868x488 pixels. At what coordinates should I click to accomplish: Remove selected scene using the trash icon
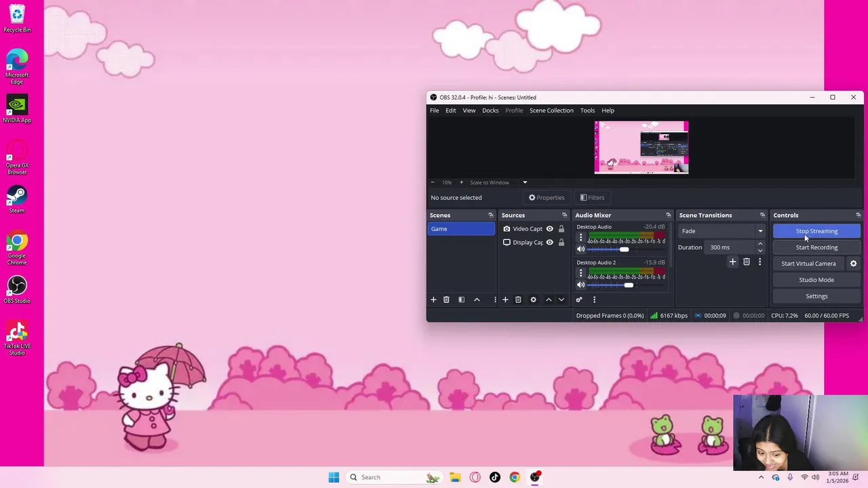[x=446, y=300]
